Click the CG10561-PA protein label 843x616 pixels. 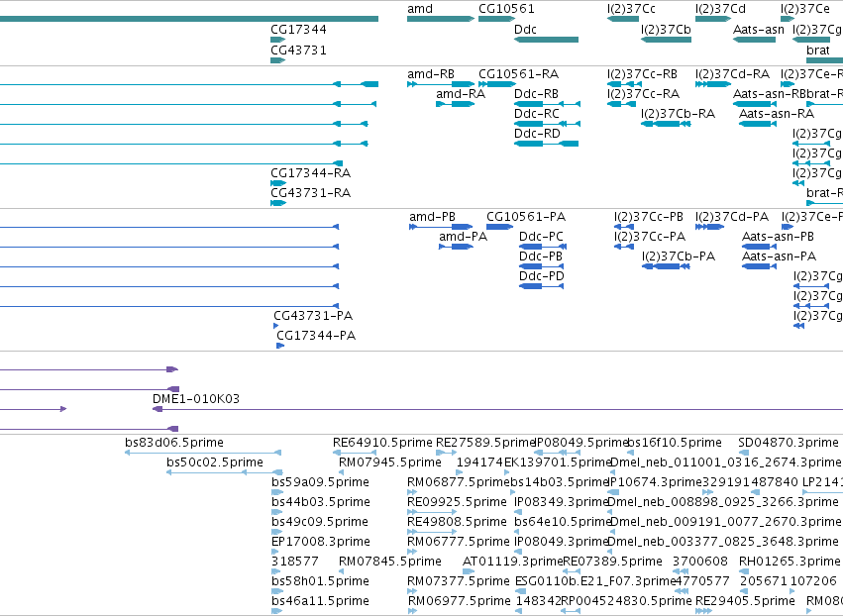click(x=526, y=217)
